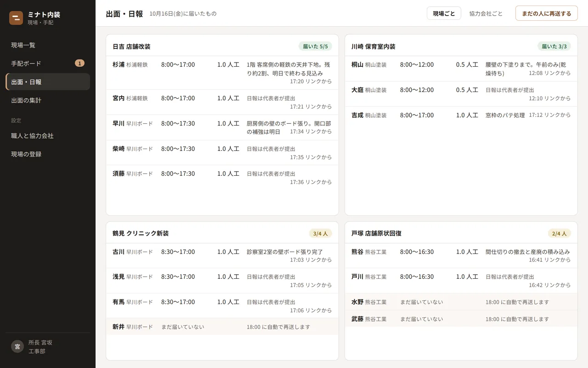Click the 届いた 3/3 status badge
Viewport: 588px width, 368px height.
coord(554,46)
